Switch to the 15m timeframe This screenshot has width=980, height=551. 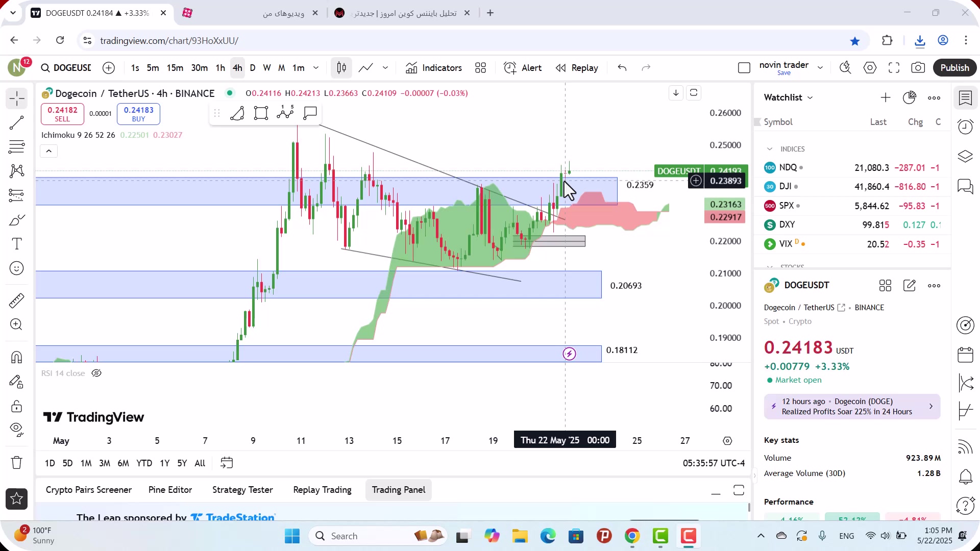click(175, 68)
